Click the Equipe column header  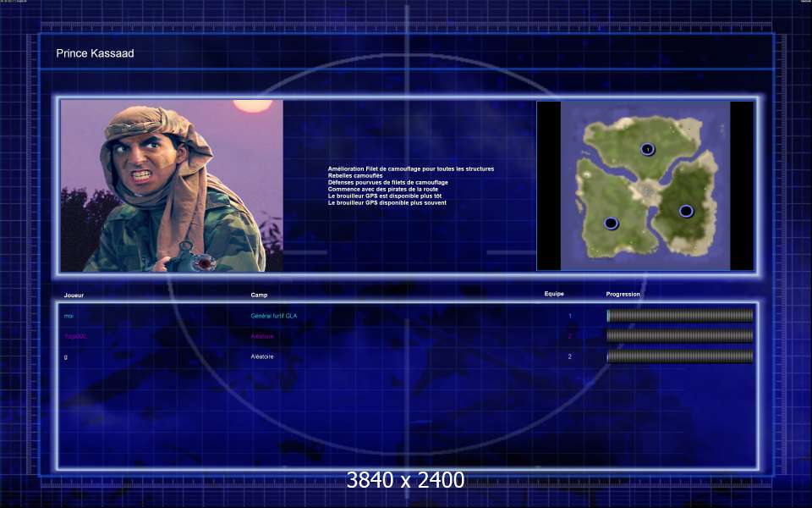coord(554,294)
